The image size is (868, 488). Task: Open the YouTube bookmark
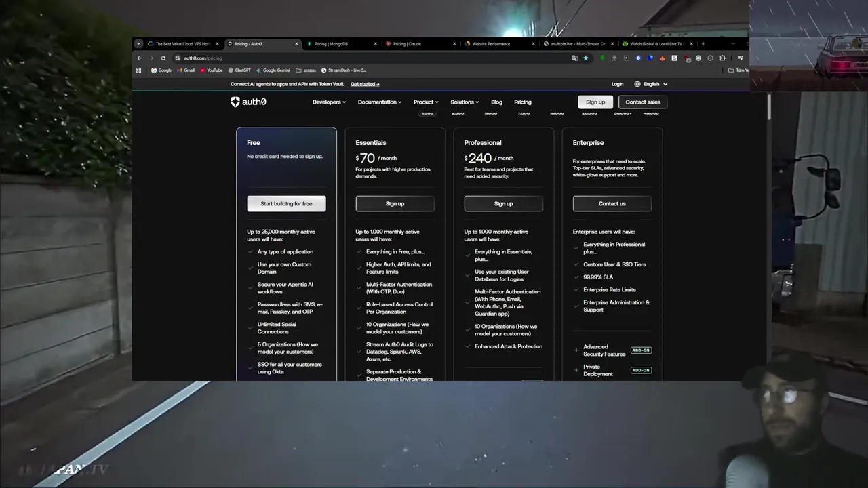pos(212,70)
